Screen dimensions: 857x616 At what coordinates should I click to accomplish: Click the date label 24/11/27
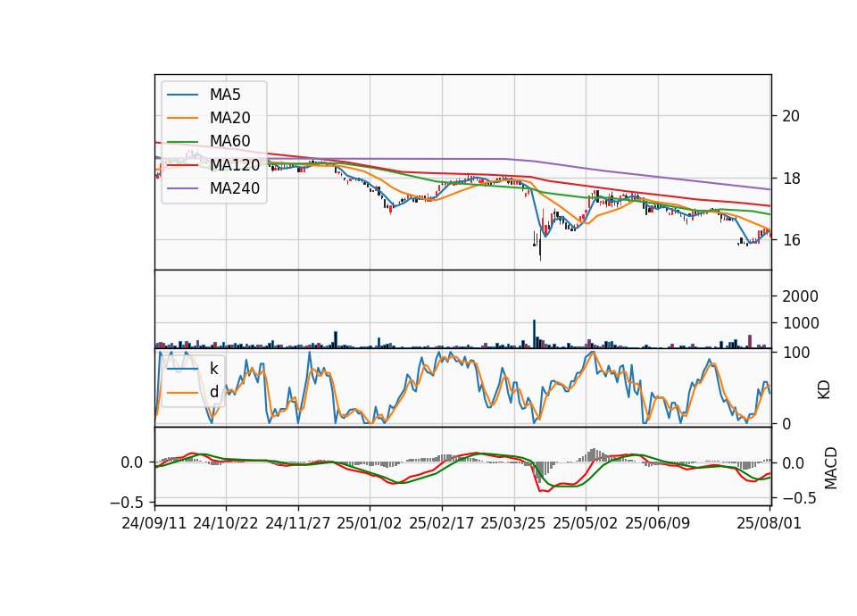(x=298, y=523)
